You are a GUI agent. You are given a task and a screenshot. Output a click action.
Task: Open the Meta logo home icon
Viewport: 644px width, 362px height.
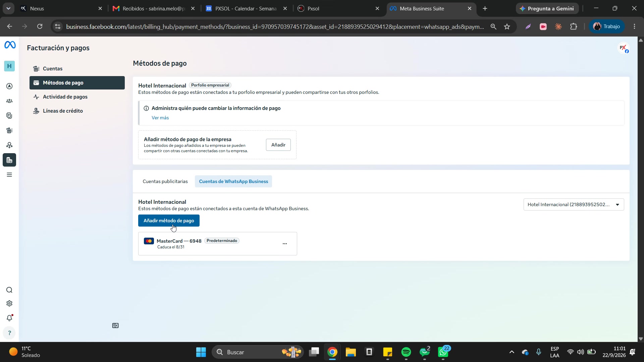(x=10, y=45)
